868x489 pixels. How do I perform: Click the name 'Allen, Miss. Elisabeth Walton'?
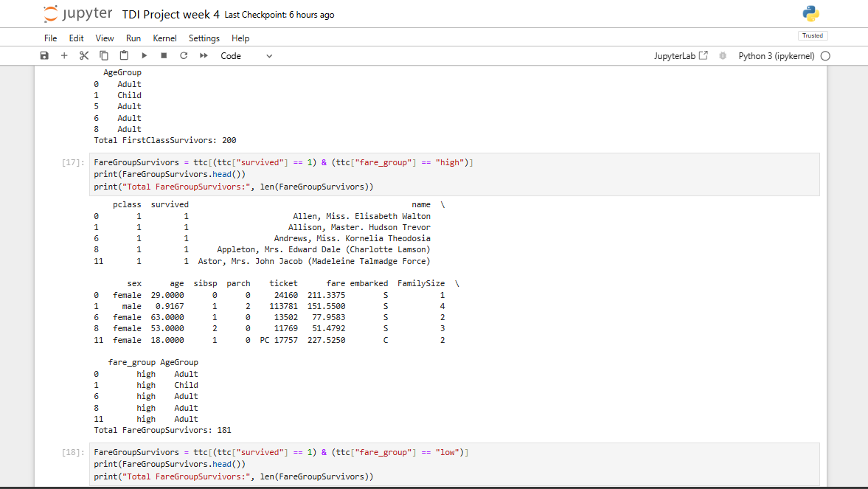pyautogui.click(x=361, y=217)
